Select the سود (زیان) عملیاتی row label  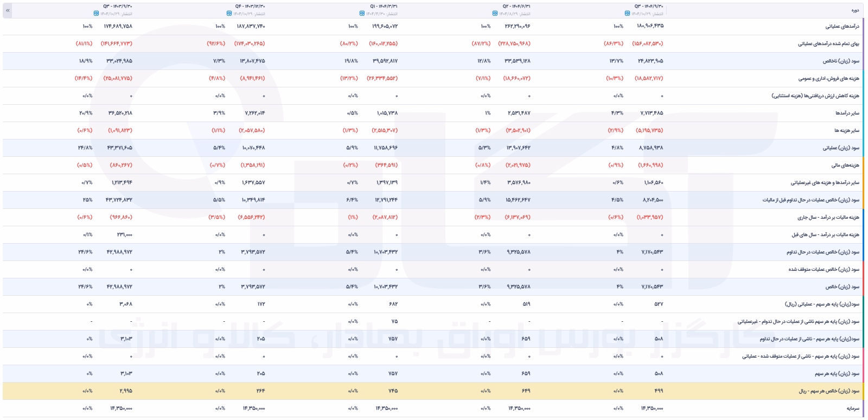tap(841, 148)
